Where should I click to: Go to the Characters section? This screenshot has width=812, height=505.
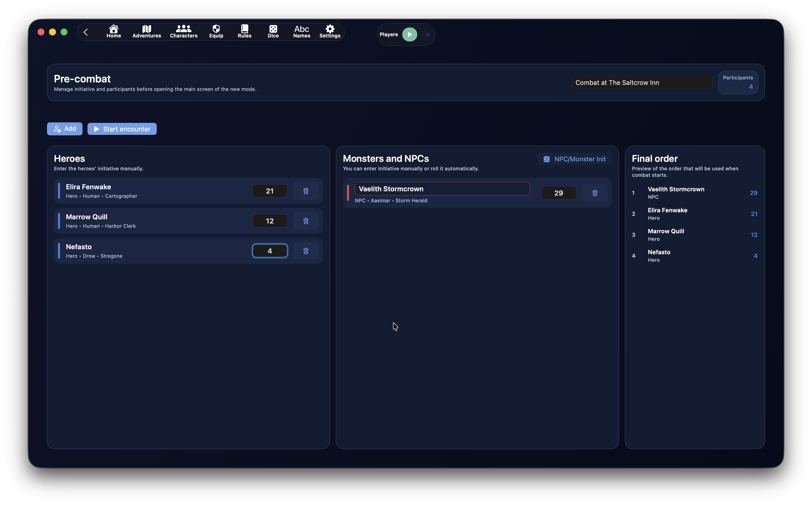pos(183,32)
